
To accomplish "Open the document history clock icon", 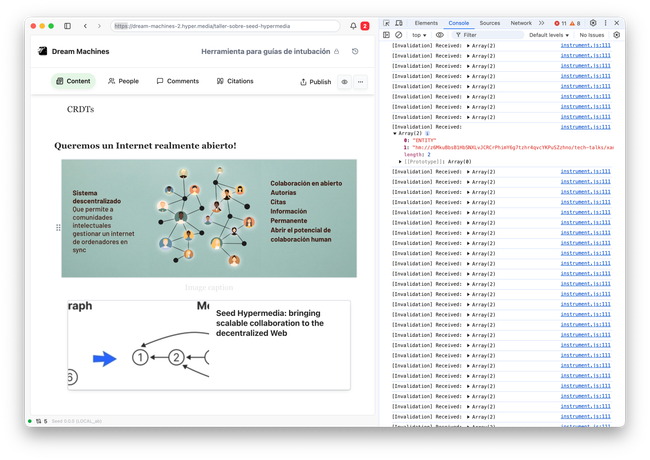I will pos(354,51).
